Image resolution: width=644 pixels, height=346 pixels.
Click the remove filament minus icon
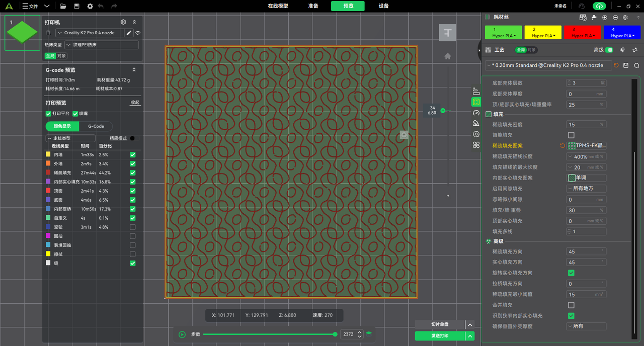tap(615, 17)
